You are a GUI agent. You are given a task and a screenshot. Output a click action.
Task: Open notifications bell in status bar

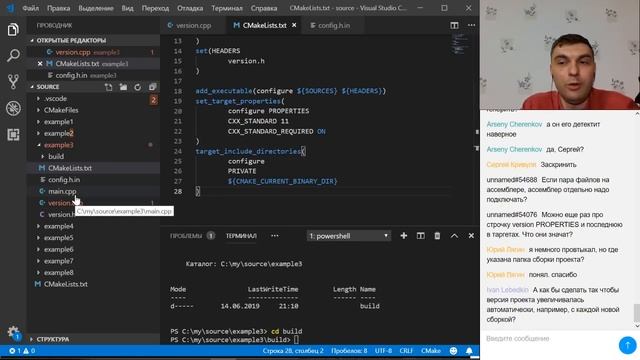coord(469,351)
